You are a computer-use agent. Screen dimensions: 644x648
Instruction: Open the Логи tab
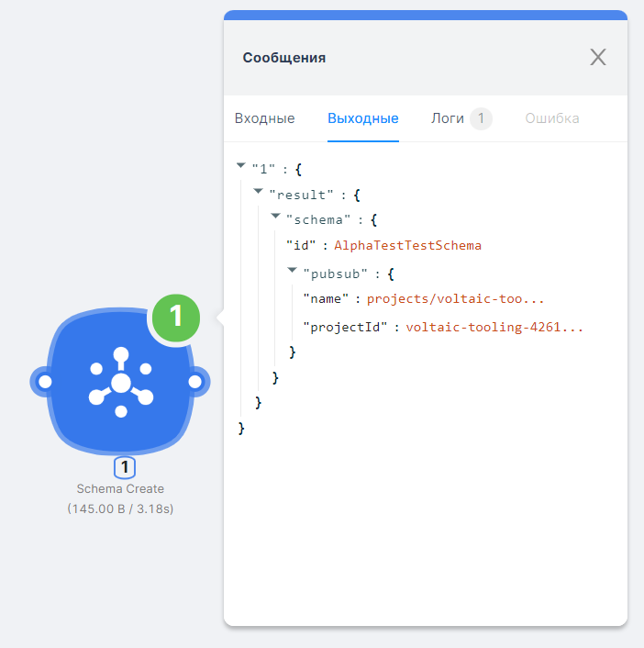448,118
